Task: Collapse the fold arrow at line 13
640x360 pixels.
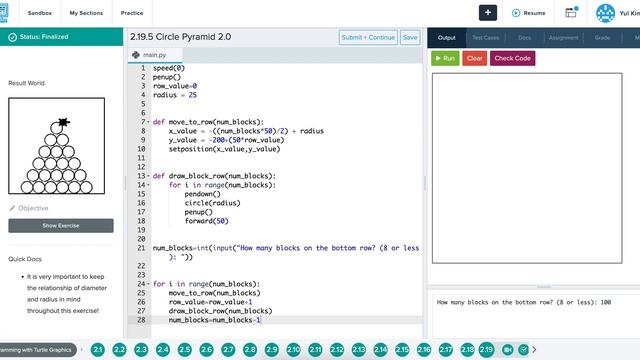Action: point(148,176)
